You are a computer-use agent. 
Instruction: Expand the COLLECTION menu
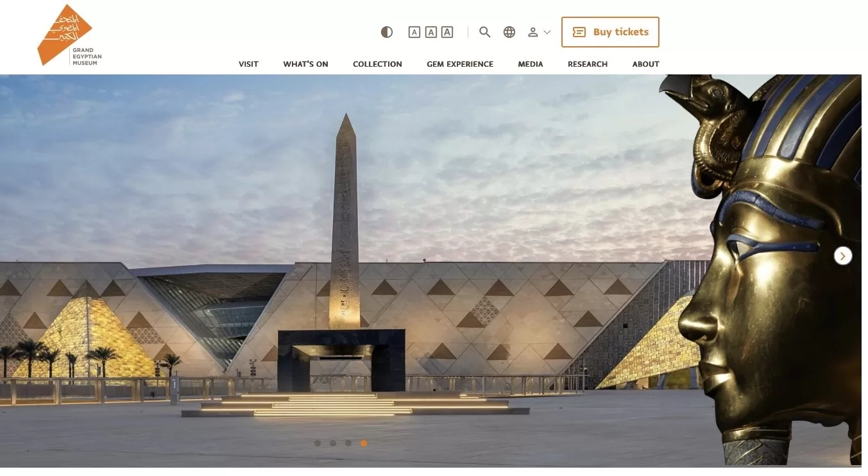point(377,64)
